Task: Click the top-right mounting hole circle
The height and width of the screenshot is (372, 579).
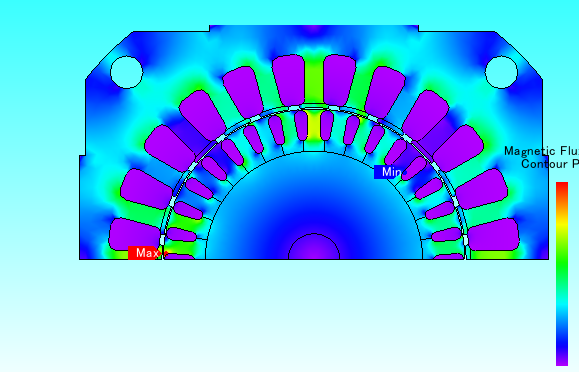Action: 501,72
